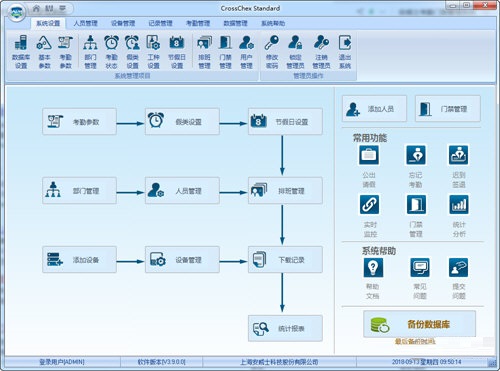Open the 记录管理 tab
Viewport: 500px width, 371px height.
coord(160,23)
